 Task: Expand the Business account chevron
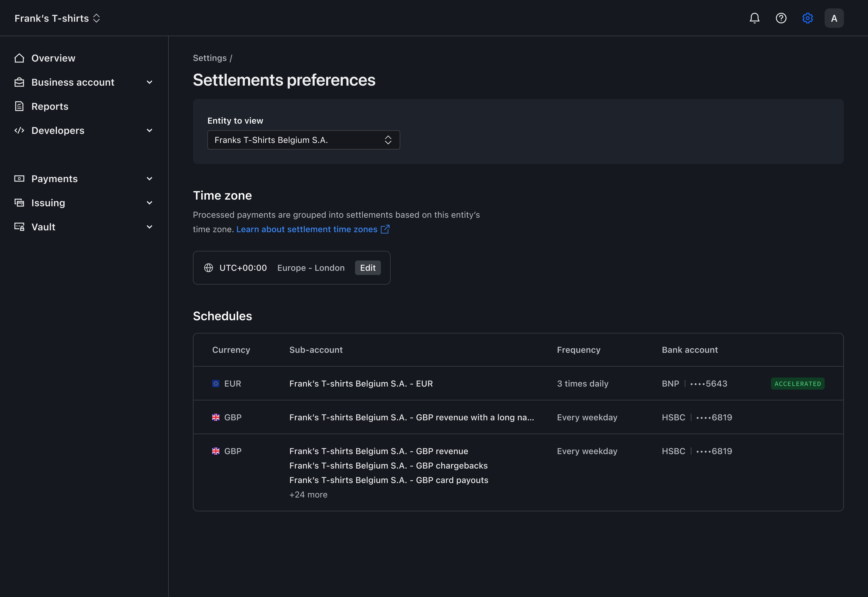pyautogui.click(x=149, y=82)
